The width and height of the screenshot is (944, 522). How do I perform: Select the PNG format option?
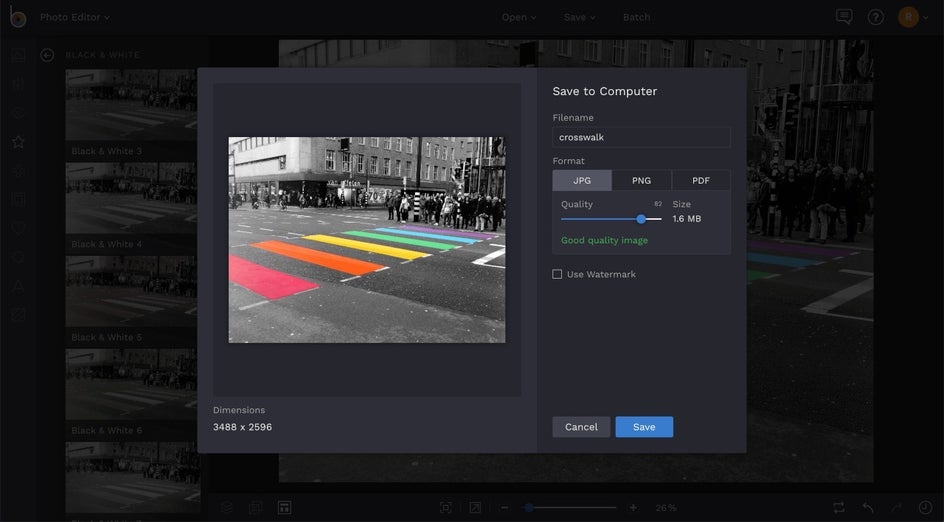click(x=641, y=180)
